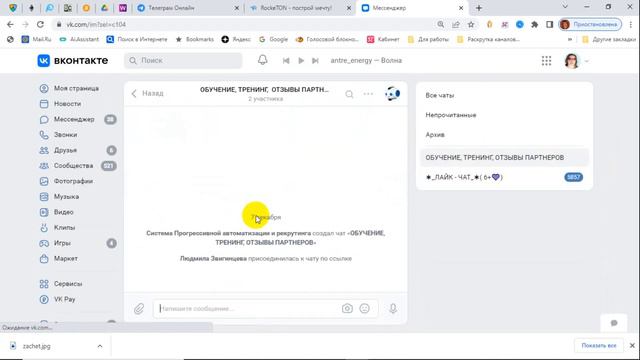This screenshot has width=640, height=360.
Task: Open Chrome three-dot menu
Action: click(631, 24)
